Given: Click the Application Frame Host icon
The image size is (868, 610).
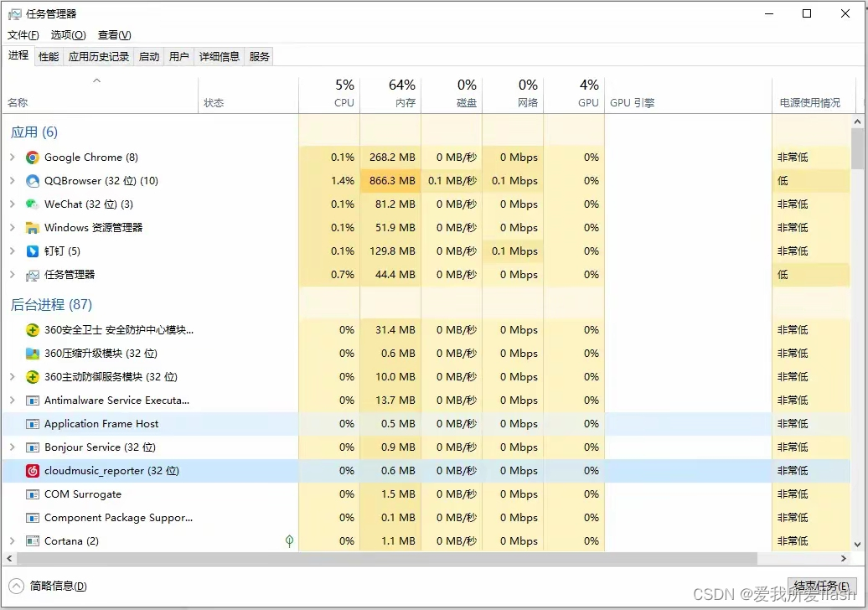Looking at the screenshot, I should click(33, 424).
